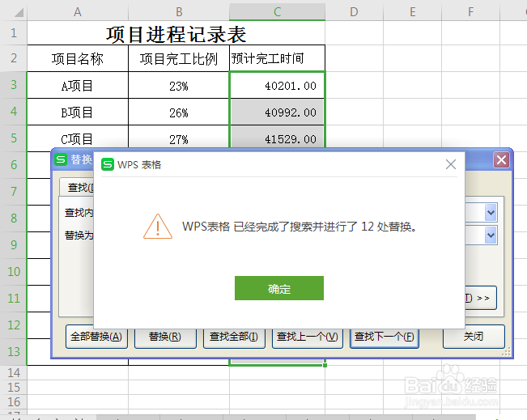Select the cell showing 40201.00
Viewport: 527px width, 420px height.
tap(278, 85)
